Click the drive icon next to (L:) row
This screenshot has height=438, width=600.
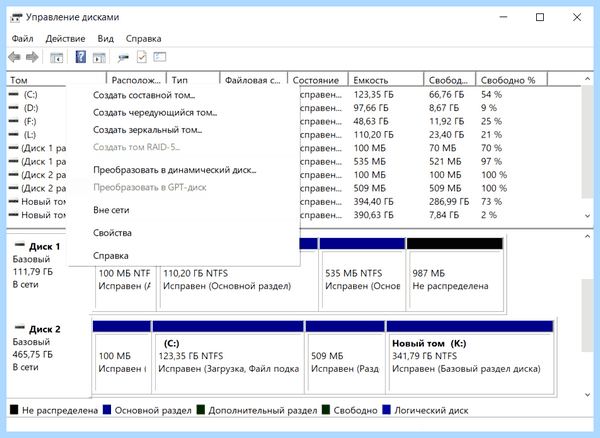click(x=14, y=134)
